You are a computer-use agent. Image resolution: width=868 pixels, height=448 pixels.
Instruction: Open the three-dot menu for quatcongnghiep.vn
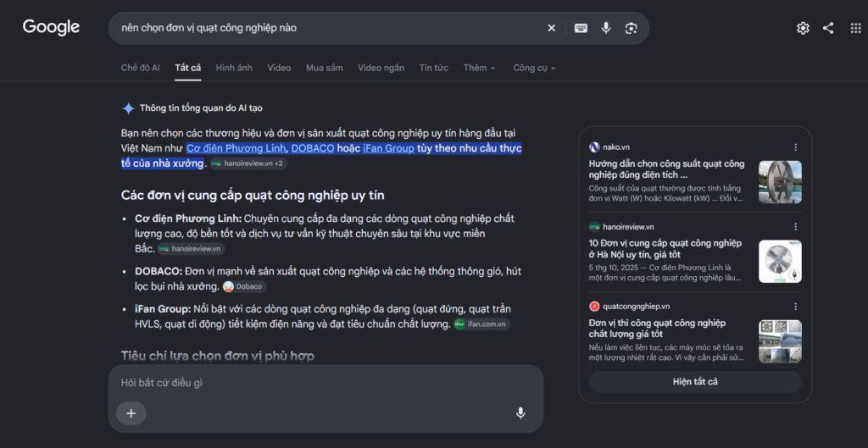795,307
